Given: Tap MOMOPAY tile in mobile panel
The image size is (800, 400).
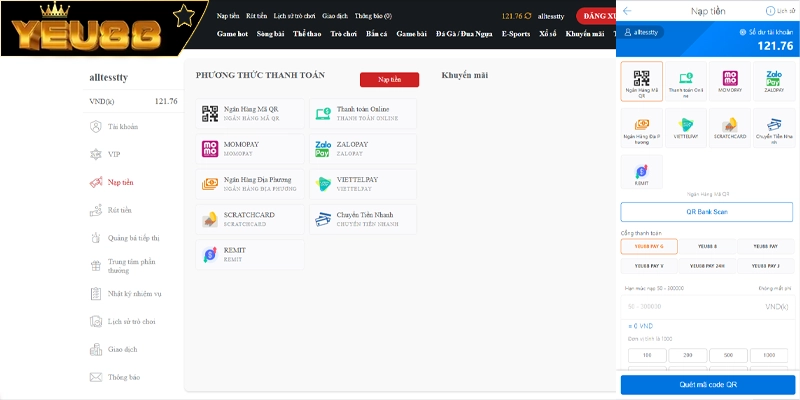Looking at the screenshot, I should point(730,82).
